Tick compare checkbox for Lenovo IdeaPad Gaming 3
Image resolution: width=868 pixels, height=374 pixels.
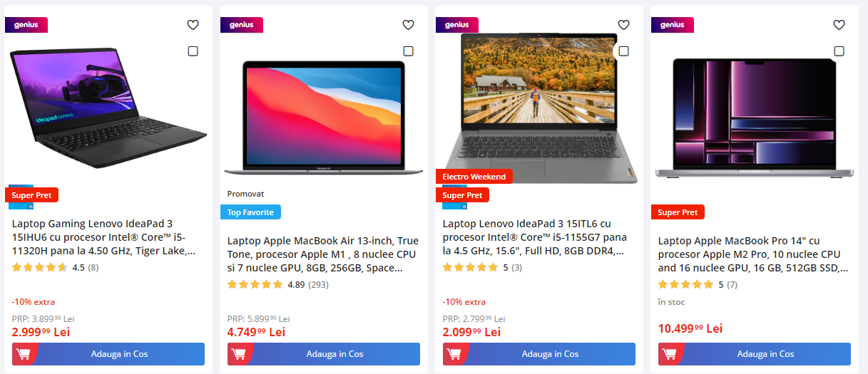(193, 51)
